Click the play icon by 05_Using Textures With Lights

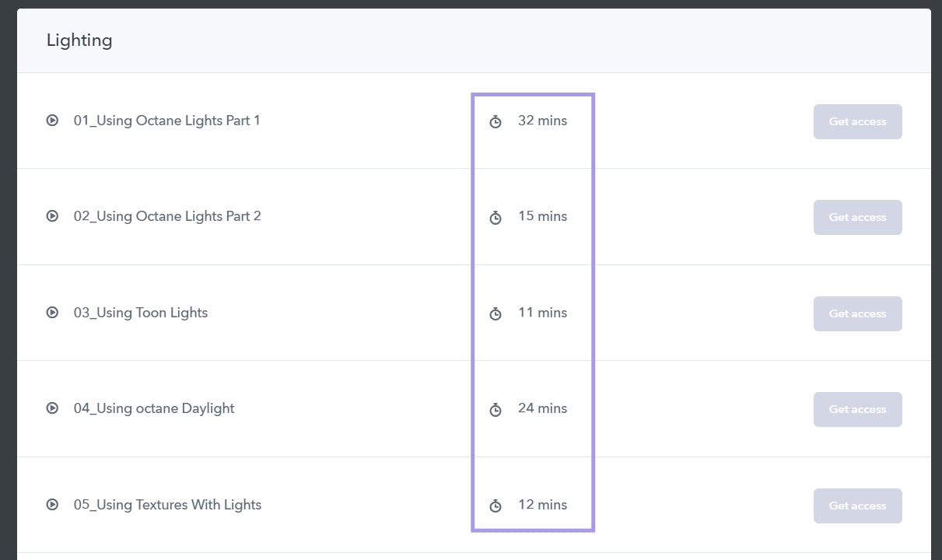pyautogui.click(x=52, y=504)
